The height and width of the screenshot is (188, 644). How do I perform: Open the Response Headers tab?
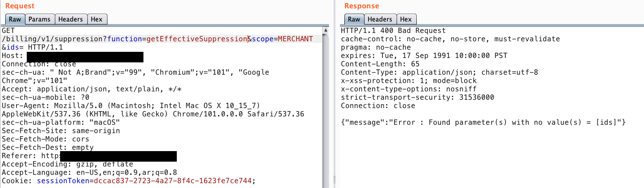[379, 19]
